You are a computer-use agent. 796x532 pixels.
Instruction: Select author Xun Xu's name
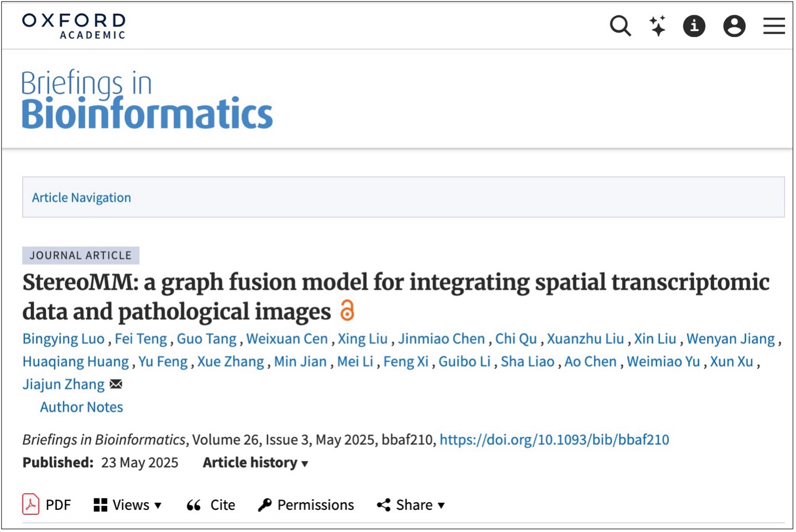point(731,362)
